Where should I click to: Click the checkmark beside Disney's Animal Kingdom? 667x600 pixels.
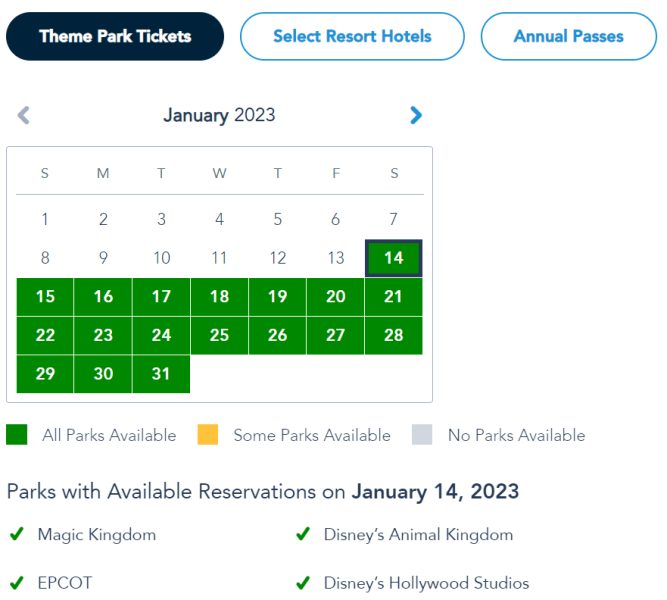[x=303, y=535]
